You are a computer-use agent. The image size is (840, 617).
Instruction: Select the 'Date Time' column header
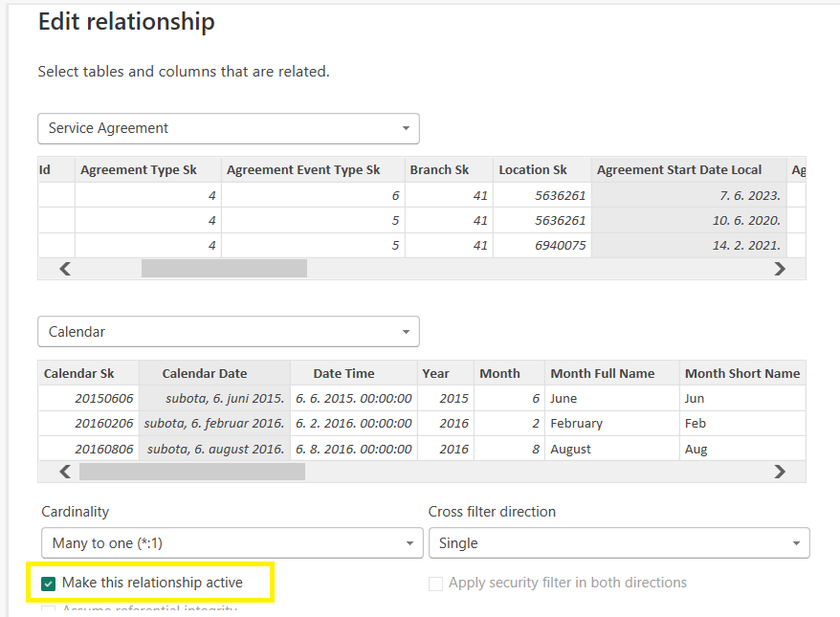pos(354,373)
